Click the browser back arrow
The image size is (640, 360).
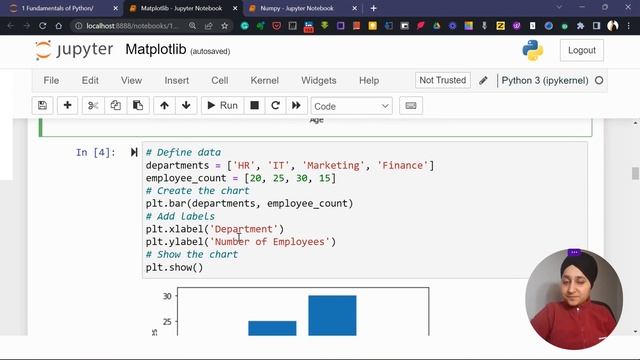click(11, 26)
